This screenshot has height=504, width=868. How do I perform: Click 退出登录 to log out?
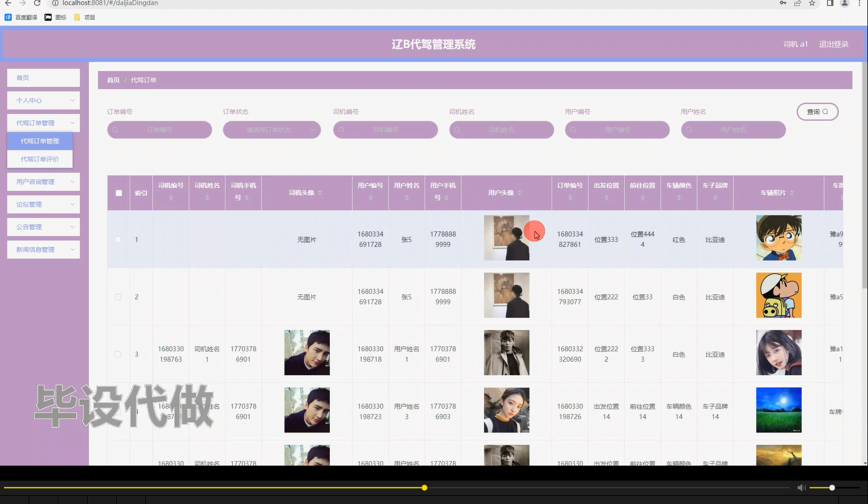tap(834, 44)
